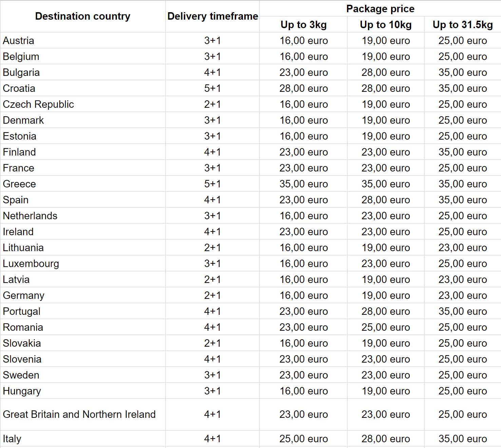Click Lithuania's Up to 31.5kg price

tap(463, 248)
